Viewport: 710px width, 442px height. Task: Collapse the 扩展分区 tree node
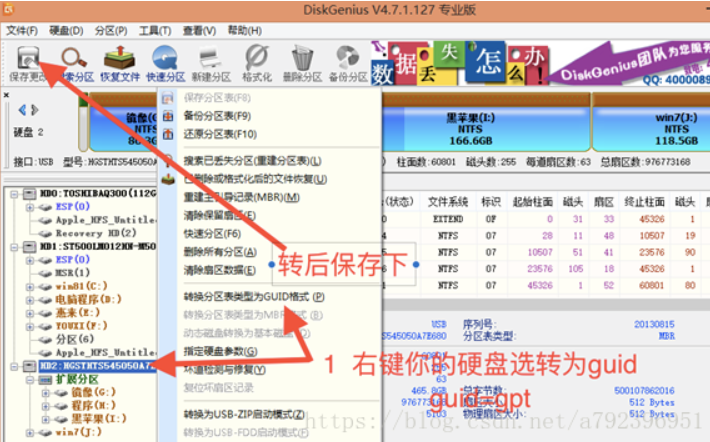(30, 380)
